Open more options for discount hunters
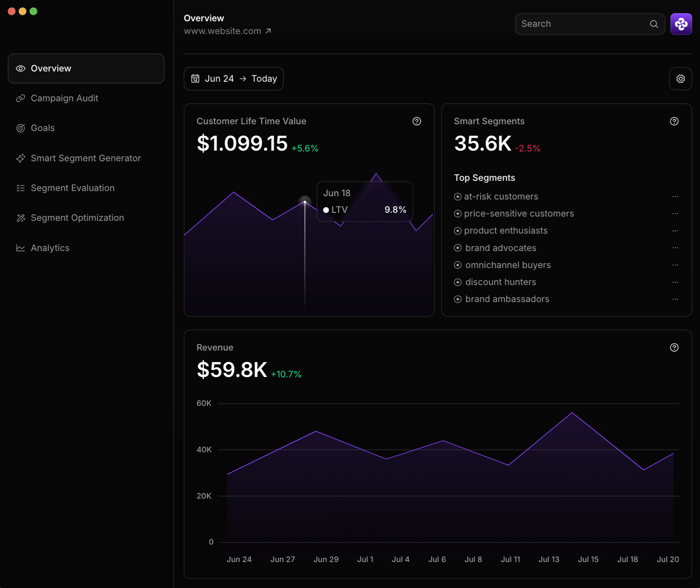The image size is (700, 588). [675, 282]
